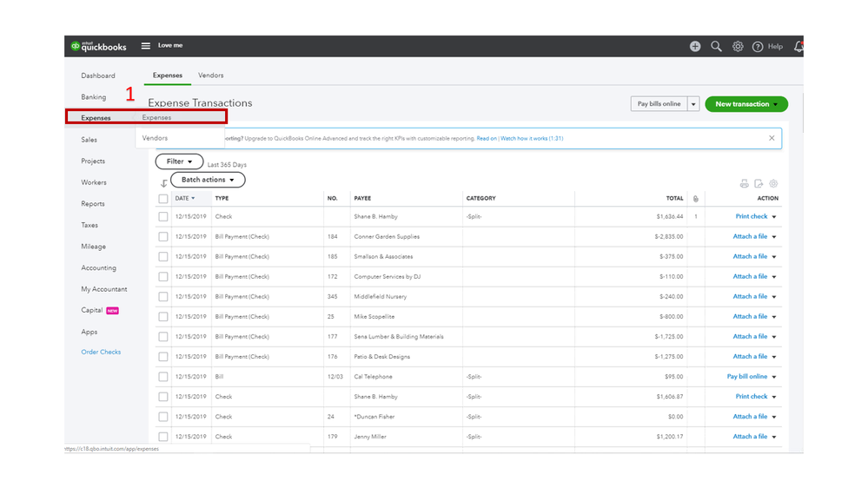The height and width of the screenshot is (488, 868).
Task: Open Accounting in left navigation
Action: coord(98,267)
